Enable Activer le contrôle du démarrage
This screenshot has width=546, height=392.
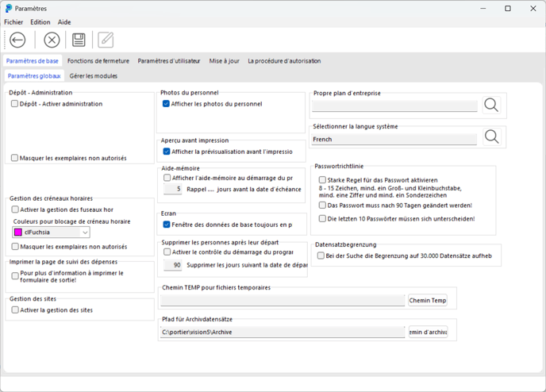[167, 252]
